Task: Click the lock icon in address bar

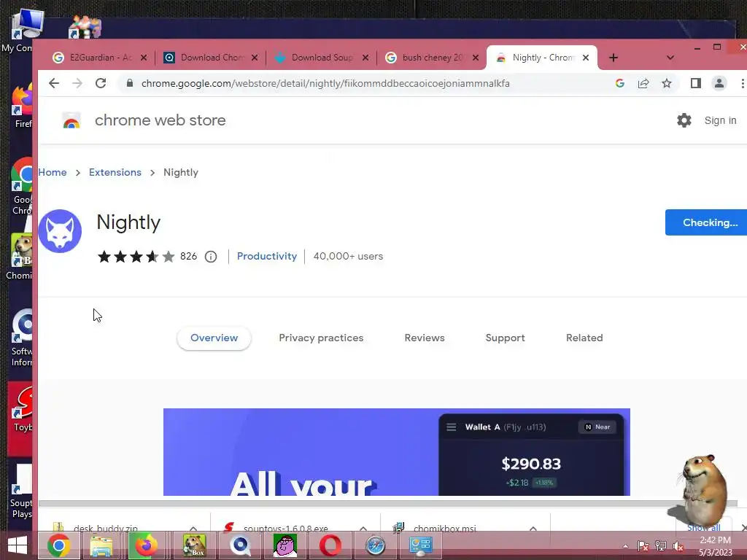Action: pyautogui.click(x=130, y=83)
